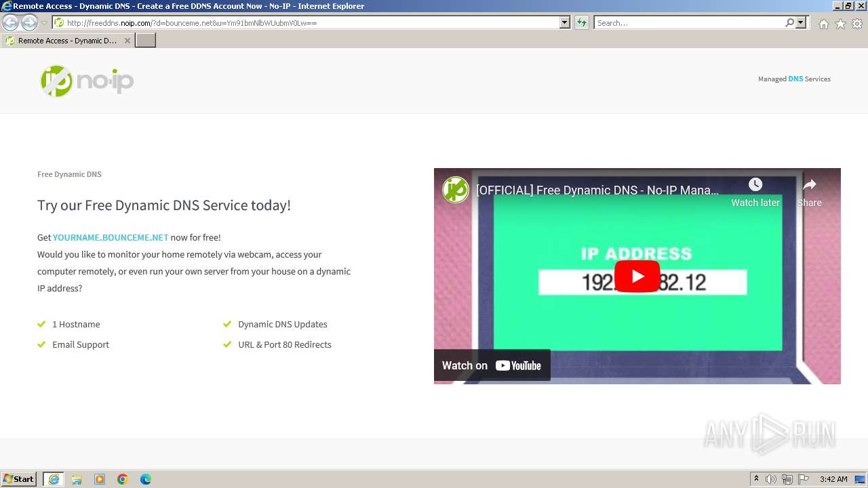
Task: Open the recent pages dropdown arrow
Action: tap(44, 23)
